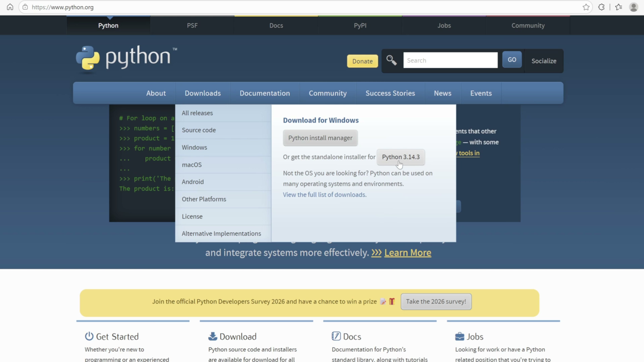Open the browser extensions puzzle icon
This screenshot has width=644, height=362.
[602, 7]
